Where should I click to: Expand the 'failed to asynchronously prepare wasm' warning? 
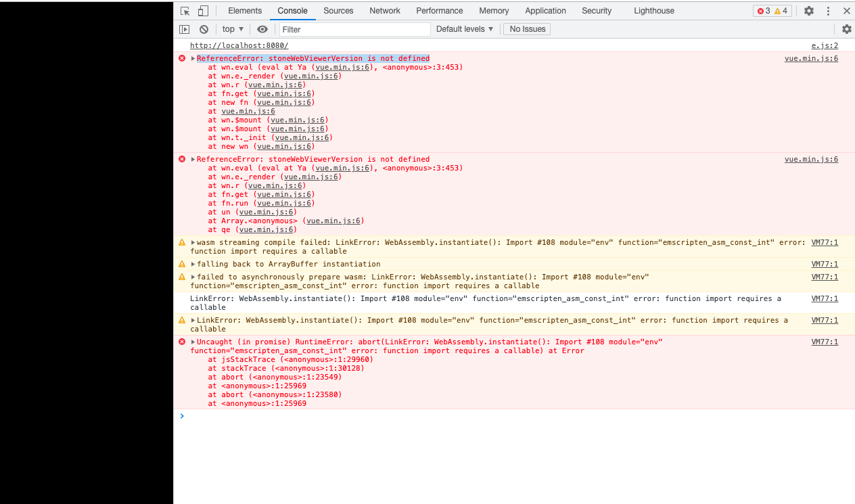point(193,277)
